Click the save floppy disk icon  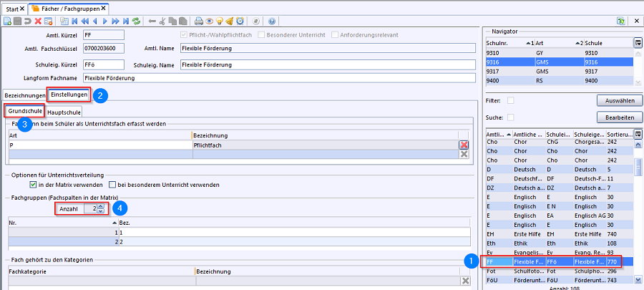point(18,21)
